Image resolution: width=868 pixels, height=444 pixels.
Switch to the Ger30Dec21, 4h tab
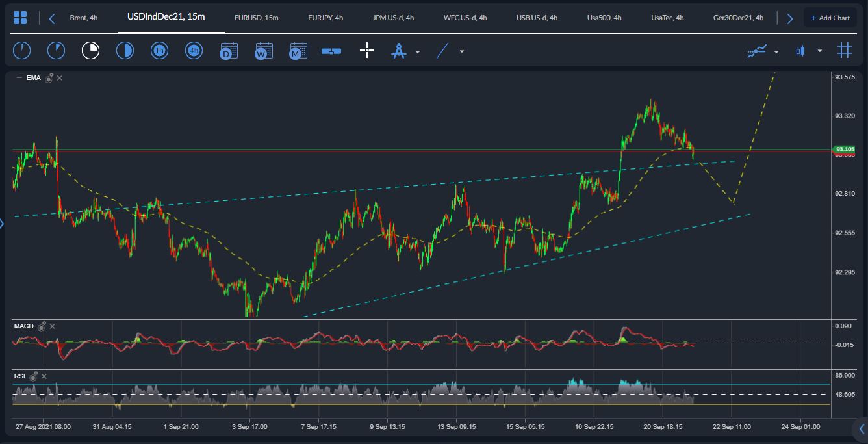point(738,18)
